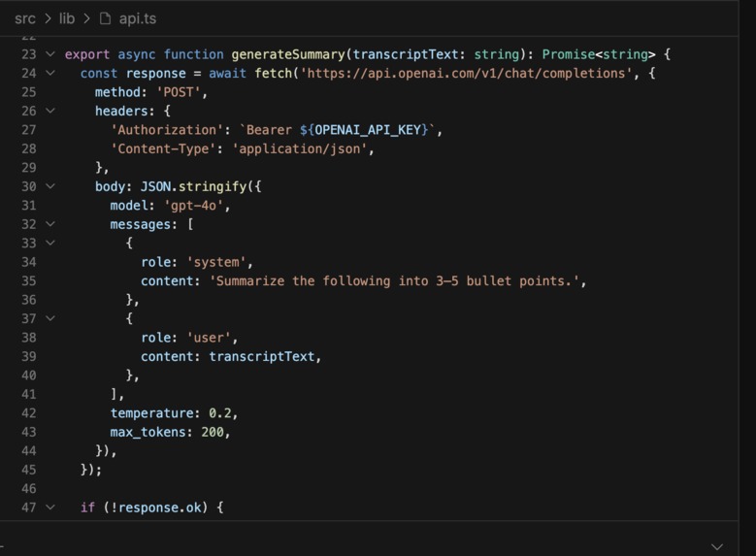Click the OpenAI API URL string
Screen dimensions: 756x556
click(x=466, y=74)
